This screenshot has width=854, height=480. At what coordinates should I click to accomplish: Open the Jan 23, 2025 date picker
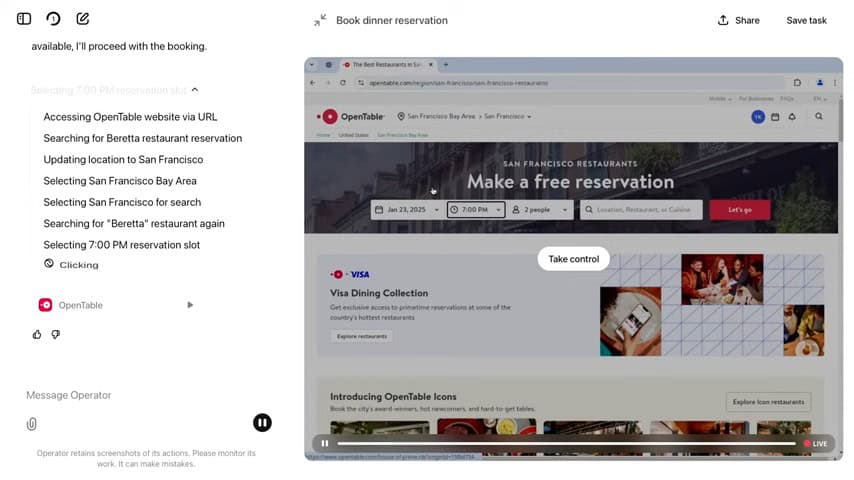click(x=406, y=210)
